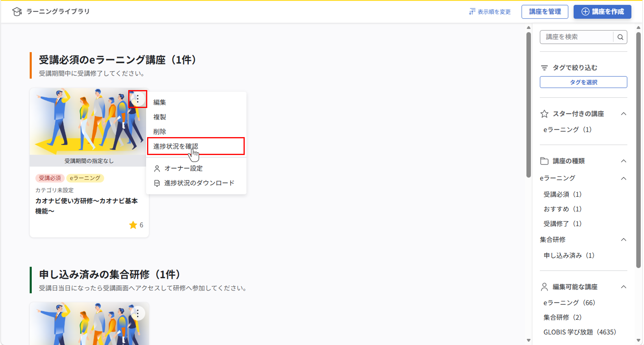Click the sort order icon beside 表示順を変更
The height and width of the screenshot is (345, 644).
point(472,12)
